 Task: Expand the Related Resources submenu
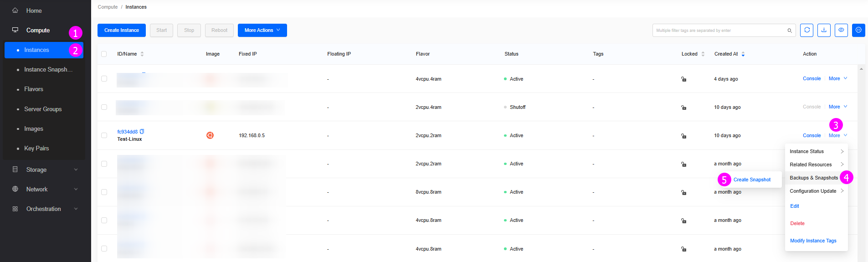point(816,164)
